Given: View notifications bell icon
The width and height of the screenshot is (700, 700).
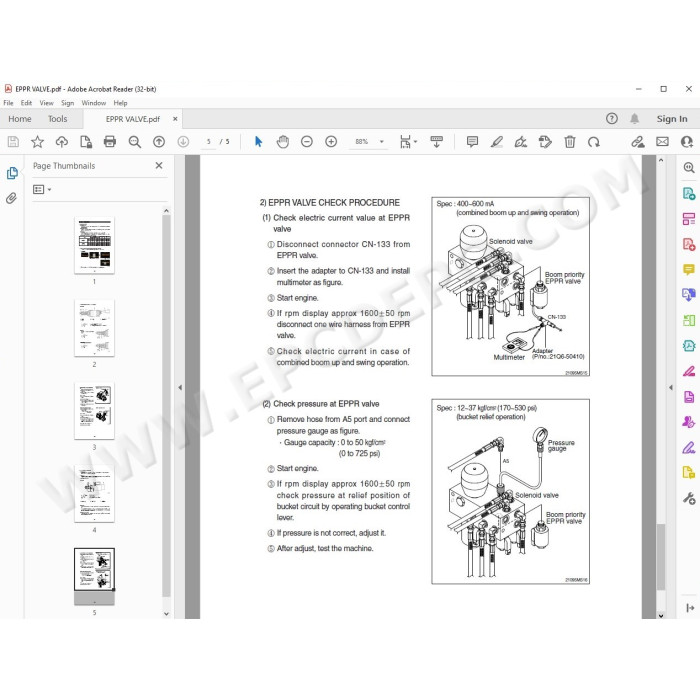Looking at the screenshot, I should coord(634,119).
